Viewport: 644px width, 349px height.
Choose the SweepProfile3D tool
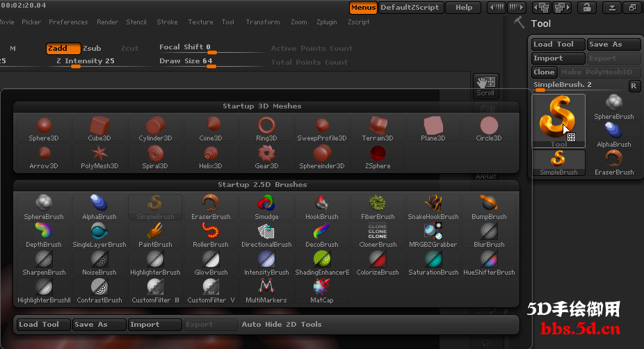(x=322, y=129)
